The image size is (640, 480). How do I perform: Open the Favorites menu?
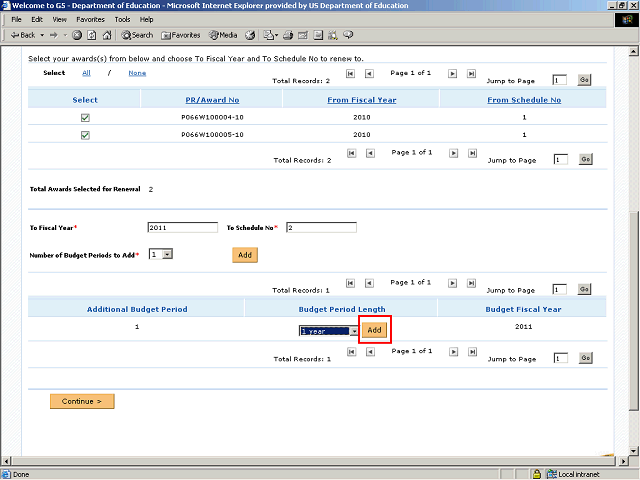point(90,19)
